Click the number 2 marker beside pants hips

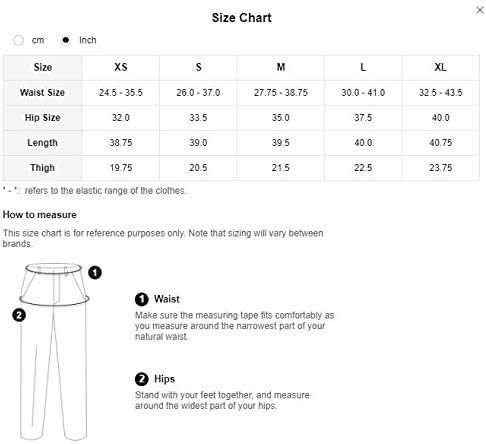coord(19,315)
